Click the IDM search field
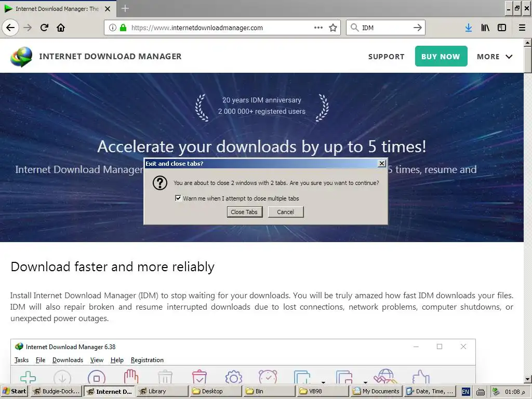The height and width of the screenshot is (399, 532). click(x=385, y=28)
